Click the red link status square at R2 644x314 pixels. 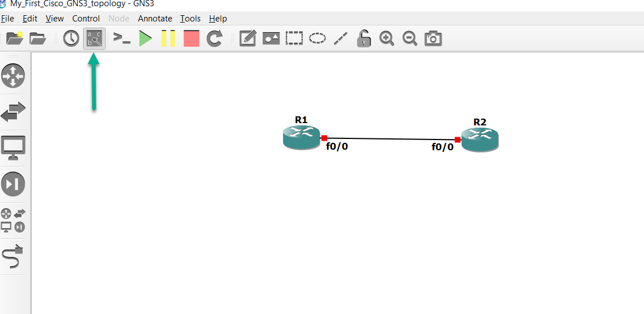458,139
